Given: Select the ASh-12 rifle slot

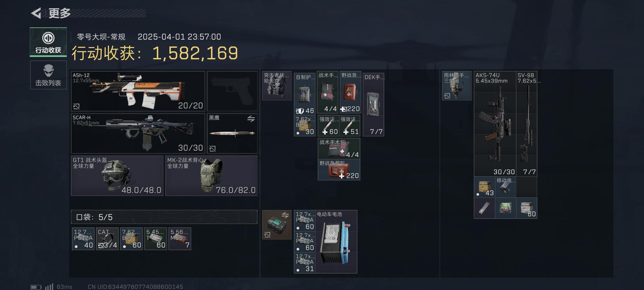Looking at the screenshot, I should tap(138, 91).
